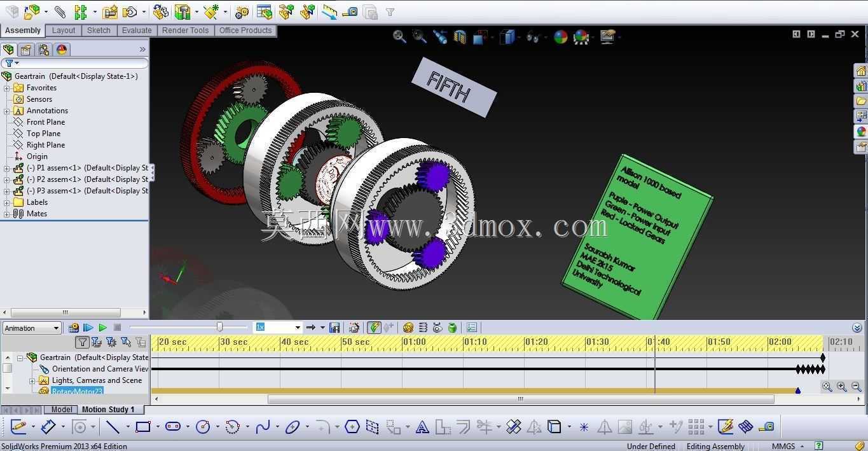
Task: Expand the Mates folder
Action: click(x=7, y=214)
